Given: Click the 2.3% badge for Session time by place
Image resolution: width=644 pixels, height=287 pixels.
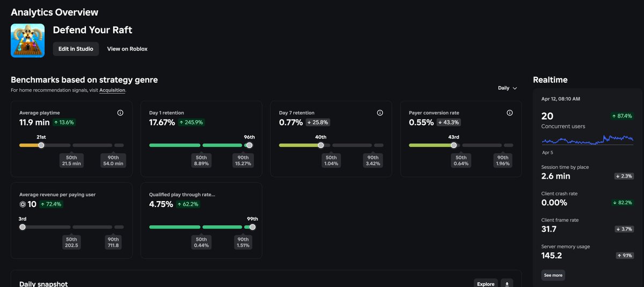Looking at the screenshot, I should (x=624, y=176).
